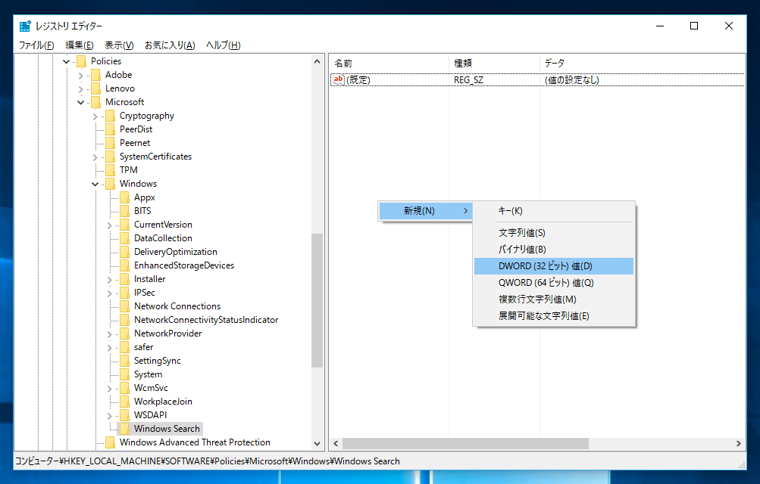Screen dimensions: 760x484
Task: Click the Windows Advanced Threat Protection folder icon
Action: coord(111,442)
